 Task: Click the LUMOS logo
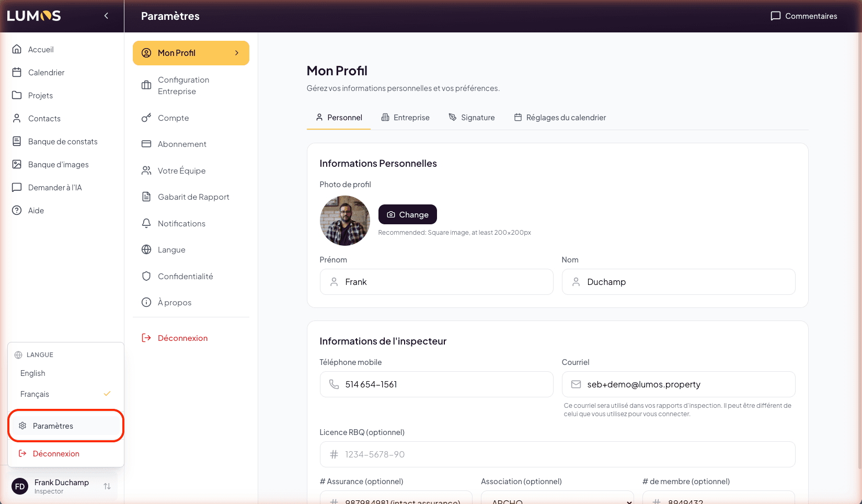click(34, 16)
